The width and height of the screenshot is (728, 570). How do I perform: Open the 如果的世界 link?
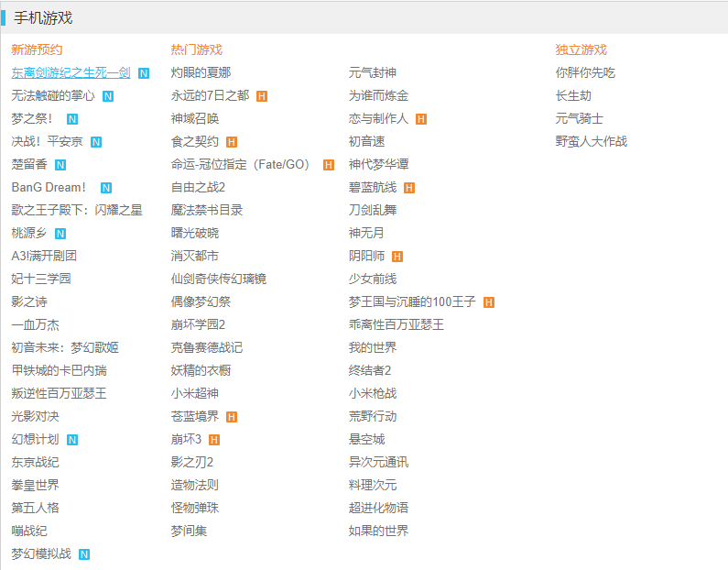(x=378, y=531)
